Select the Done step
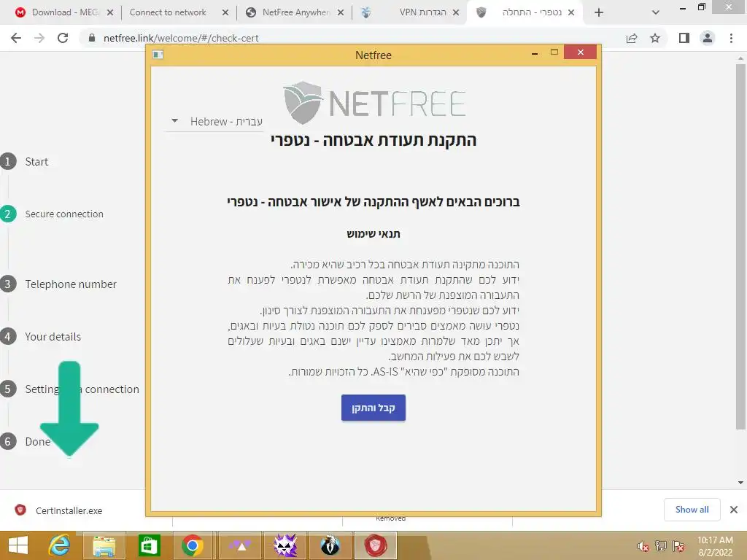The height and width of the screenshot is (560, 747). click(26, 441)
